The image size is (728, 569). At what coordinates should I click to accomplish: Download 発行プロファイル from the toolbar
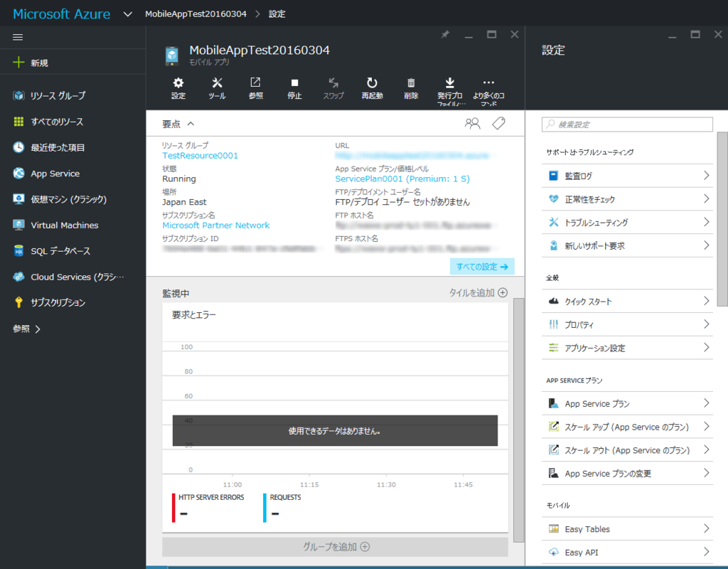(450, 91)
